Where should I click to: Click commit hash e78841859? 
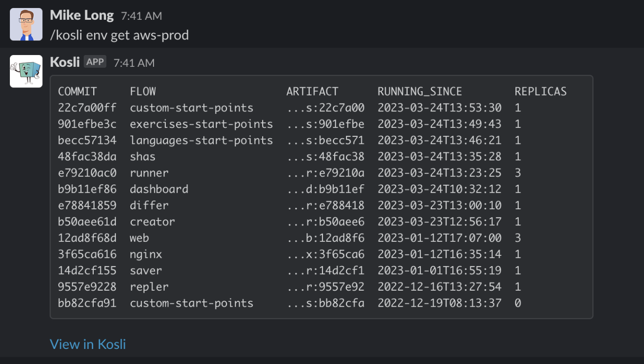[87, 206]
